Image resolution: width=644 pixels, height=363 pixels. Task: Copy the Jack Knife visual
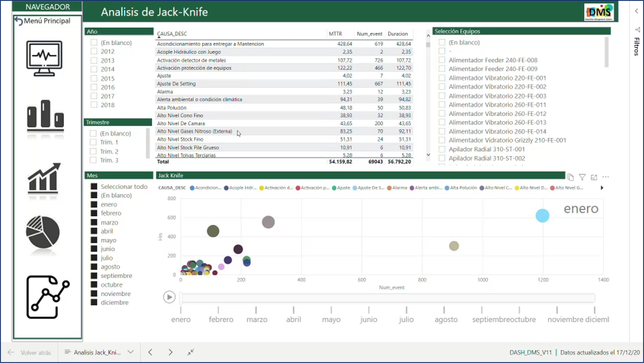point(571,177)
